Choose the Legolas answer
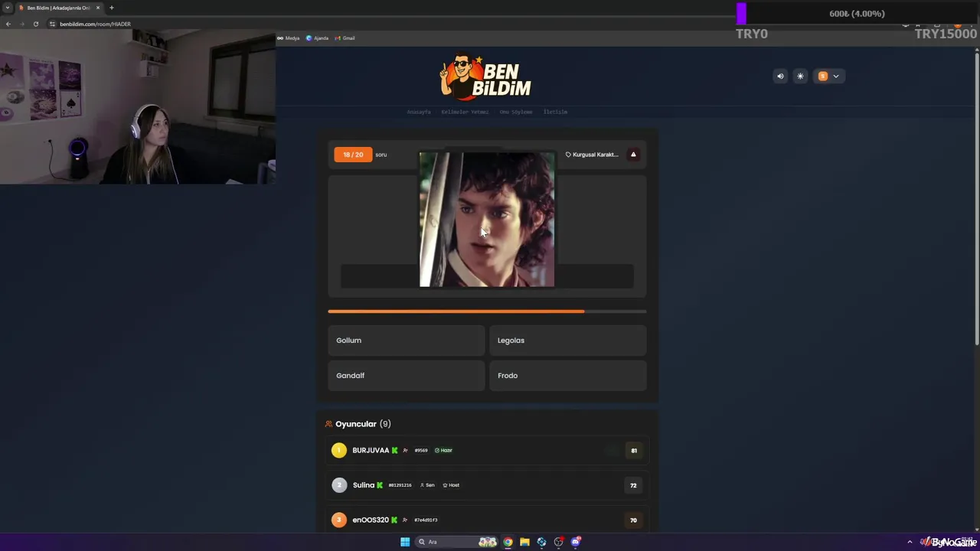The width and height of the screenshot is (980, 551). click(567, 341)
